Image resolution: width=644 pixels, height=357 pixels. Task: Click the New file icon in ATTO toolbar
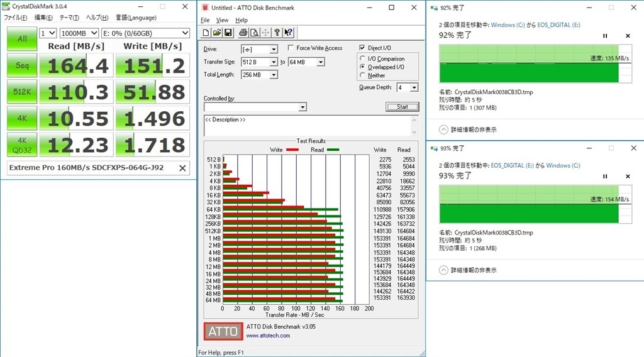pos(206,33)
